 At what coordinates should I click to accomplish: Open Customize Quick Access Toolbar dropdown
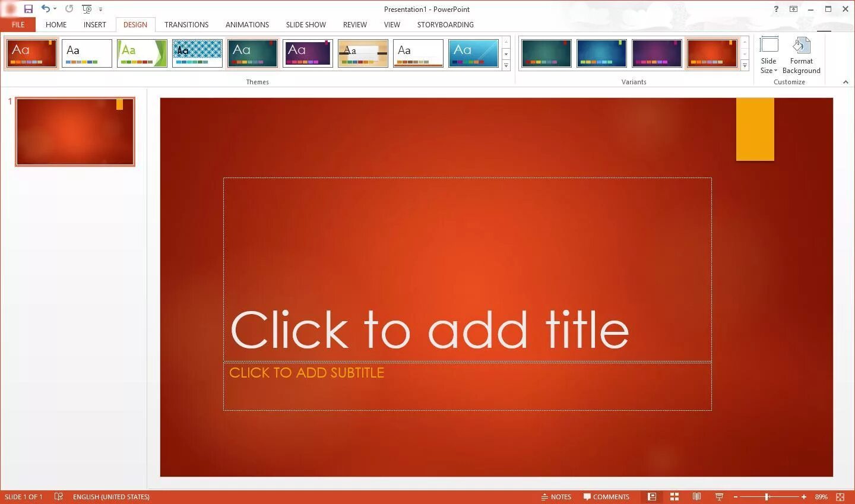point(100,9)
